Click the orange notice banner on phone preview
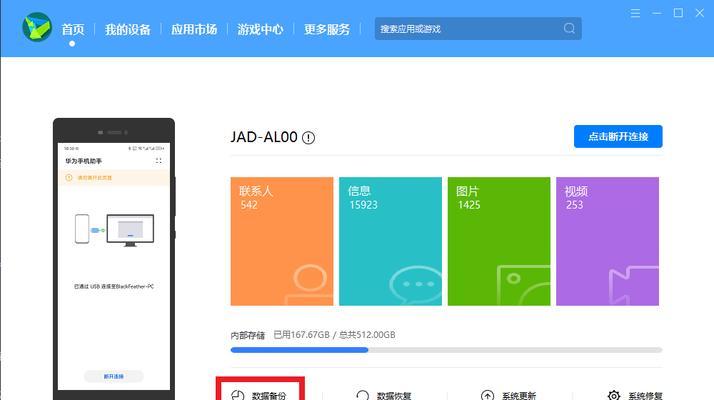 [x=114, y=178]
